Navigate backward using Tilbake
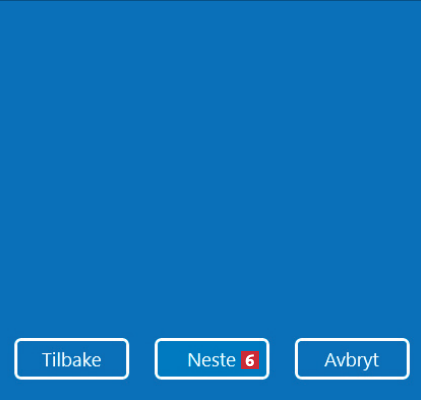 coord(72,359)
